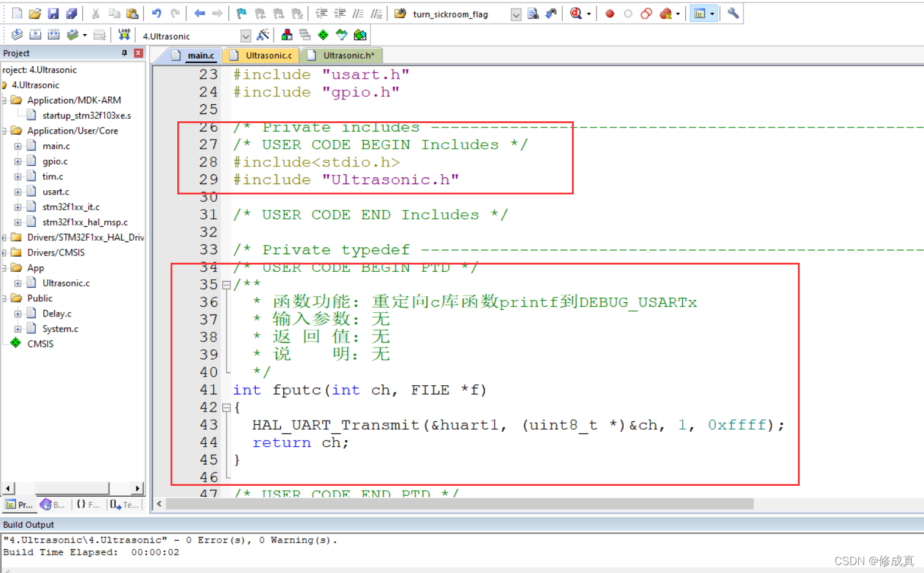Select the CMSIS component in project tree
The height and width of the screenshot is (573, 924).
pyautogui.click(x=40, y=344)
